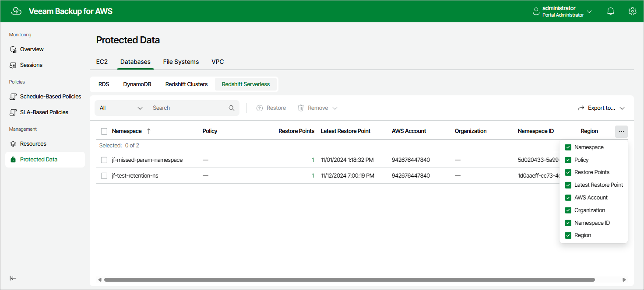644x290 pixels.
Task: Open SLA-Based Policies in the sidebar
Action: coord(45,112)
